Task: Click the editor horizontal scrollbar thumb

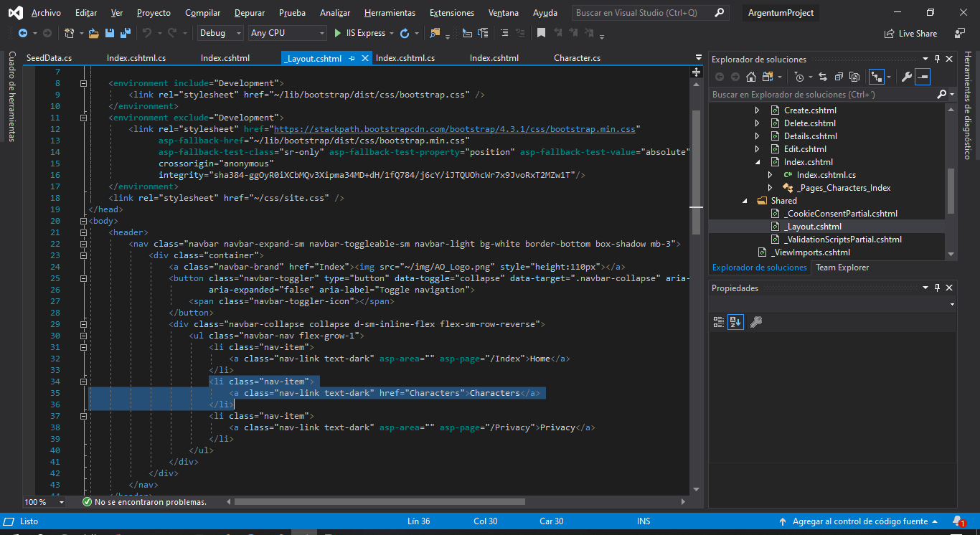Action: point(380,502)
